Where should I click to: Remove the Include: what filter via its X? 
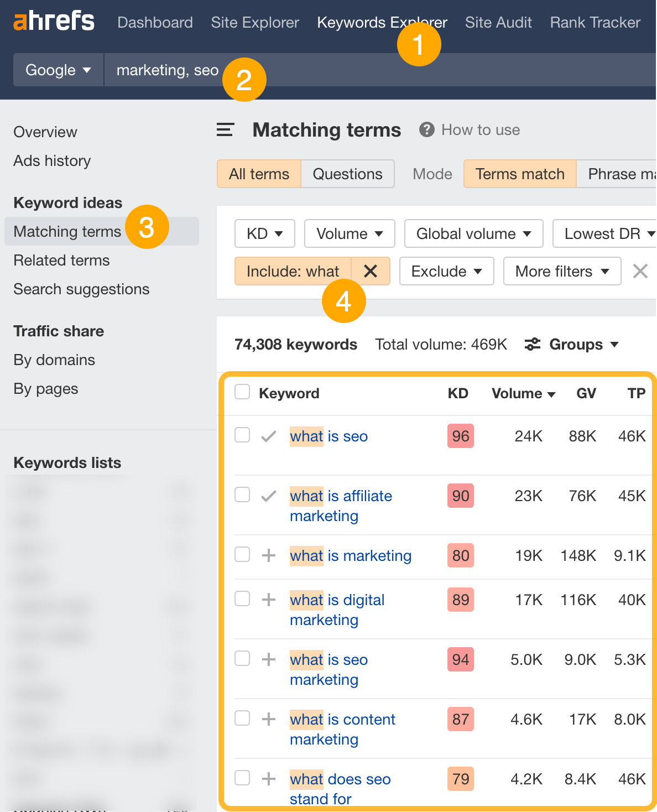coord(371,271)
